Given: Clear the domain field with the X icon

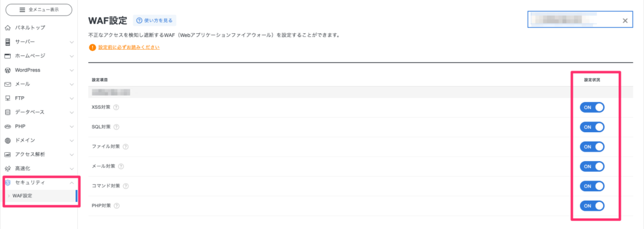Looking at the screenshot, I should point(625,21).
